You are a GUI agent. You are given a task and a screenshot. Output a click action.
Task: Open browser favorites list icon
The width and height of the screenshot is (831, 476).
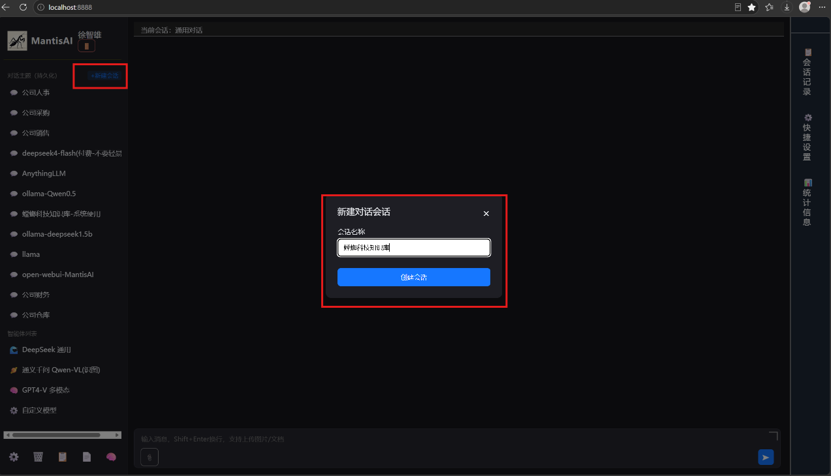point(770,7)
